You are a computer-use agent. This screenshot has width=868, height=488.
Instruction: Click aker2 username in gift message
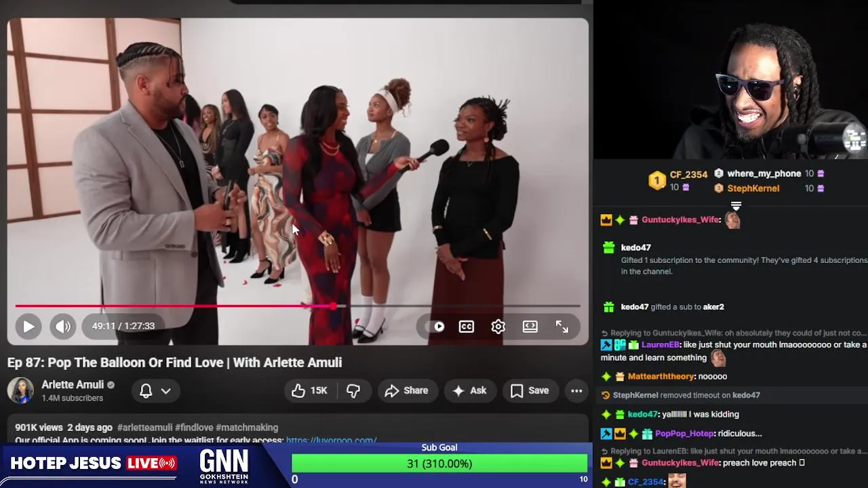pyautogui.click(x=713, y=307)
